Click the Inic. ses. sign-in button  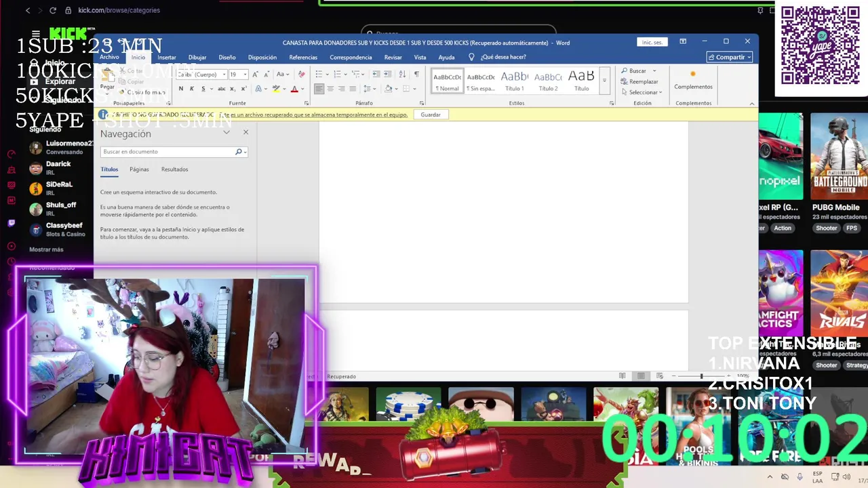(x=652, y=42)
